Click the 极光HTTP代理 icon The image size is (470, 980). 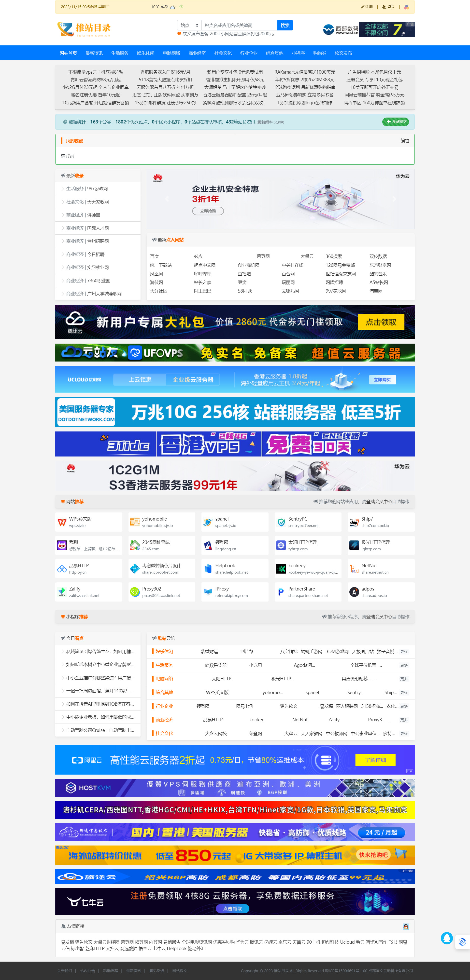coord(354,545)
